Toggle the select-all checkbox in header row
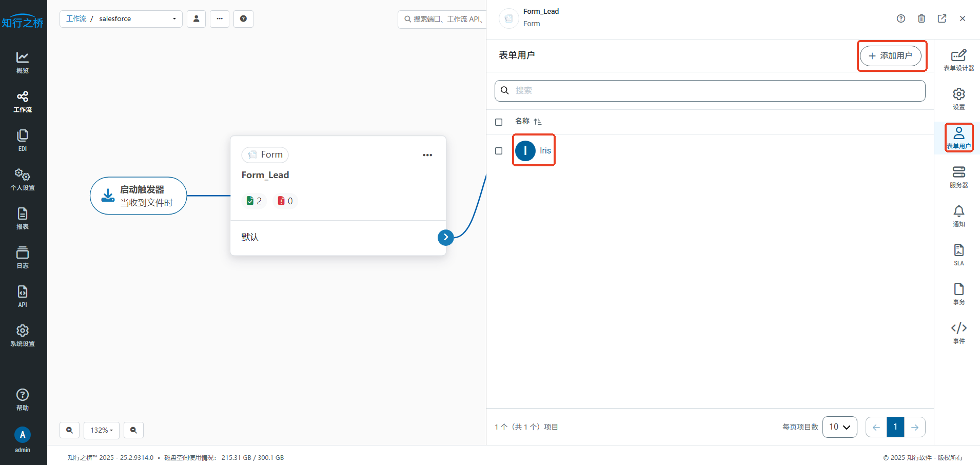The width and height of the screenshot is (980, 465). pyautogui.click(x=499, y=122)
